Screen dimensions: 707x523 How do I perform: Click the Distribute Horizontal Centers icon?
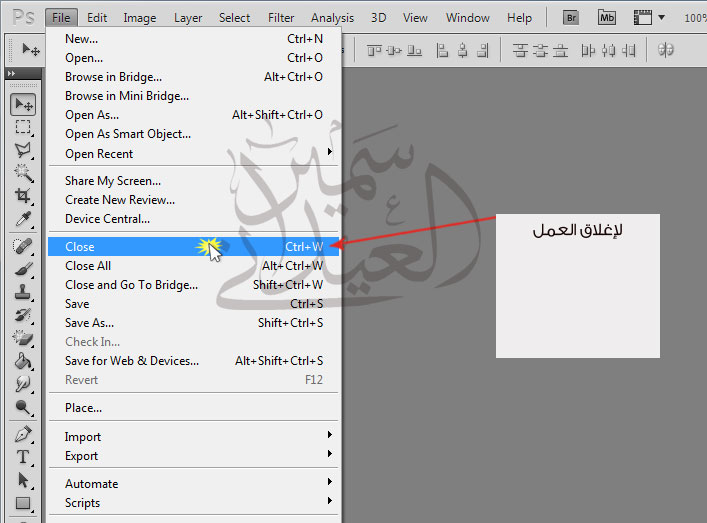[x=608, y=50]
